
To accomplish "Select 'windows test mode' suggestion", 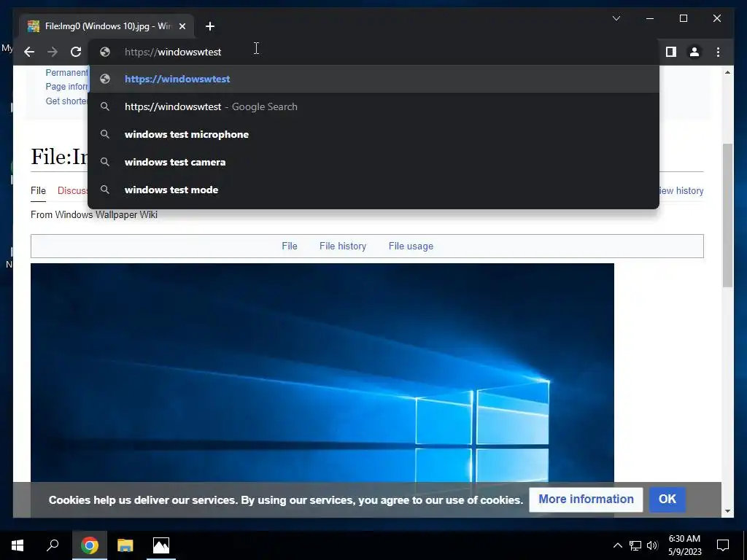I will (x=373, y=190).
